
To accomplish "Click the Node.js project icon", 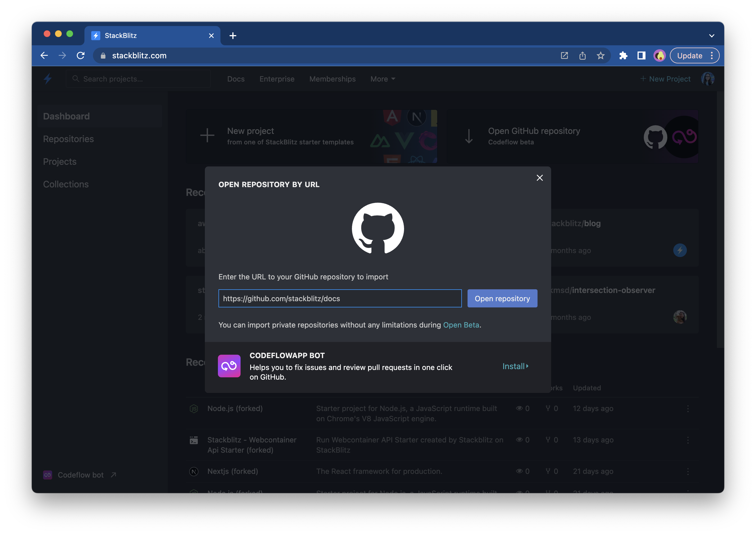I will tap(194, 408).
